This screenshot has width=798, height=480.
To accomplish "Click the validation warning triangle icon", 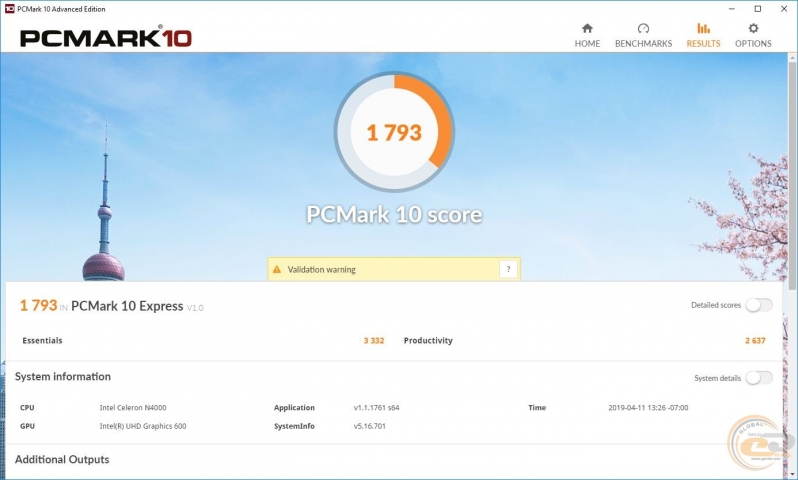I will pyautogui.click(x=277, y=269).
